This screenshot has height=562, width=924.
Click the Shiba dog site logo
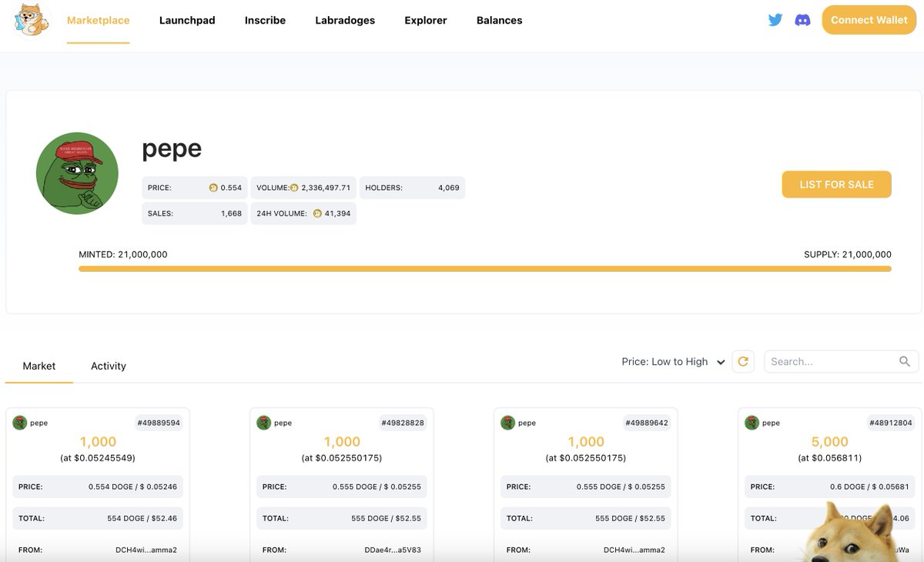(x=32, y=20)
